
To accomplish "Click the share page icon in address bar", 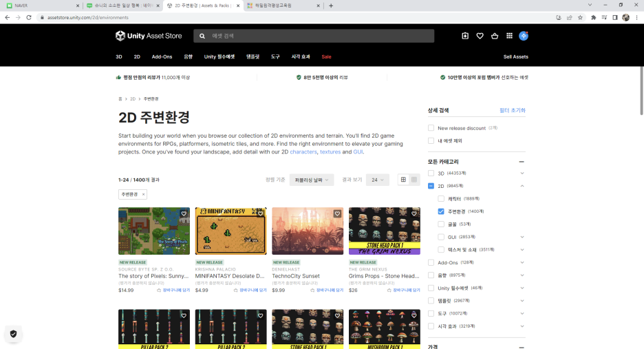I will 569,17.
